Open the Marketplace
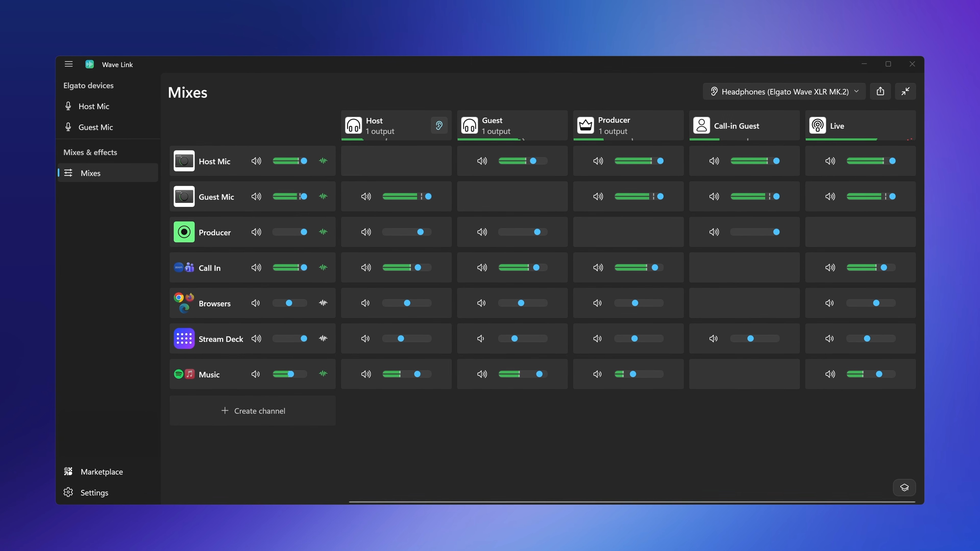The image size is (980, 551). click(x=101, y=471)
